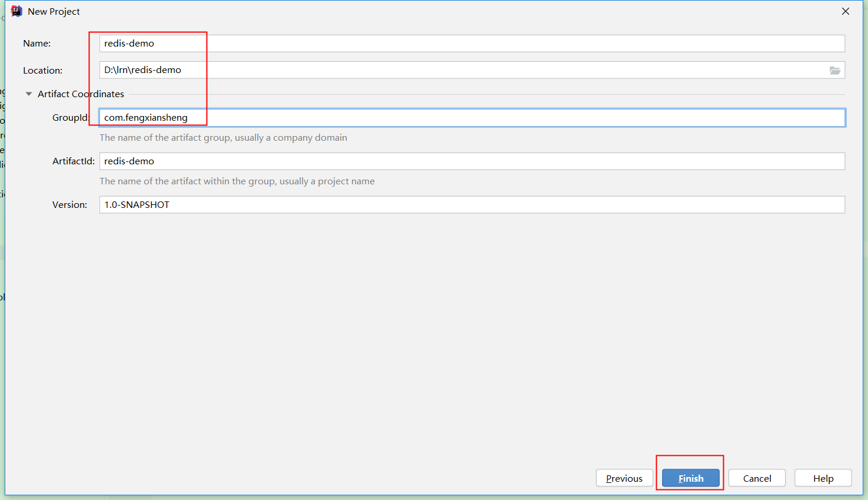Screen dimensions: 868x500
Task: Click the 'New Project' window title text
Action: click(54, 12)
